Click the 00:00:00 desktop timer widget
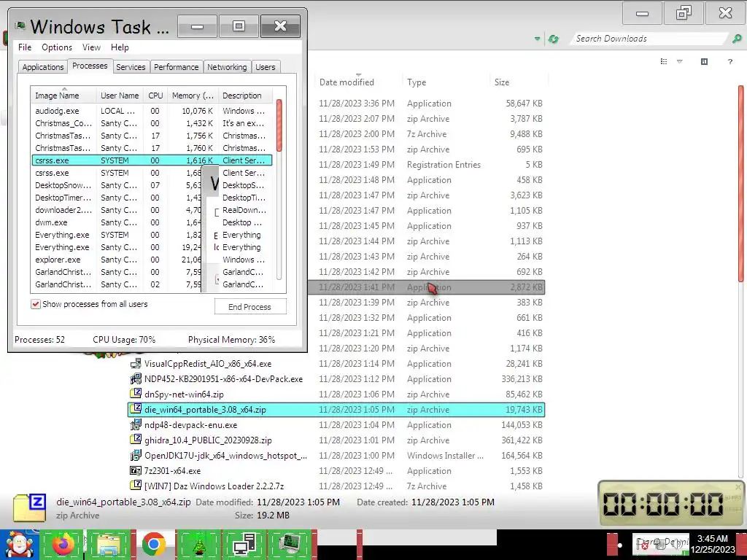 [x=671, y=503]
